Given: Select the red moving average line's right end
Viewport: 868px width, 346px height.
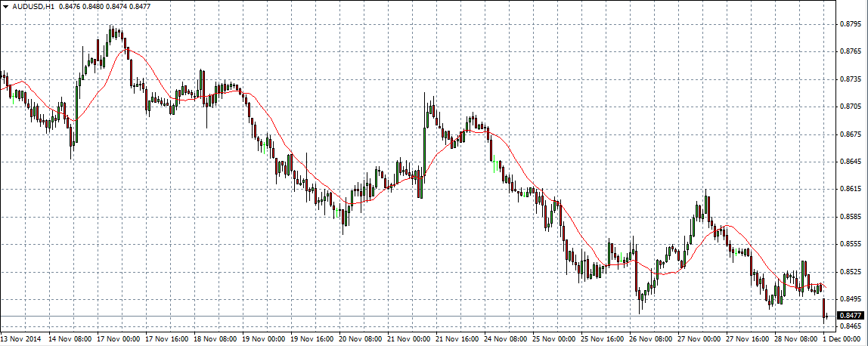Looking at the screenshot, I should (x=826, y=288).
